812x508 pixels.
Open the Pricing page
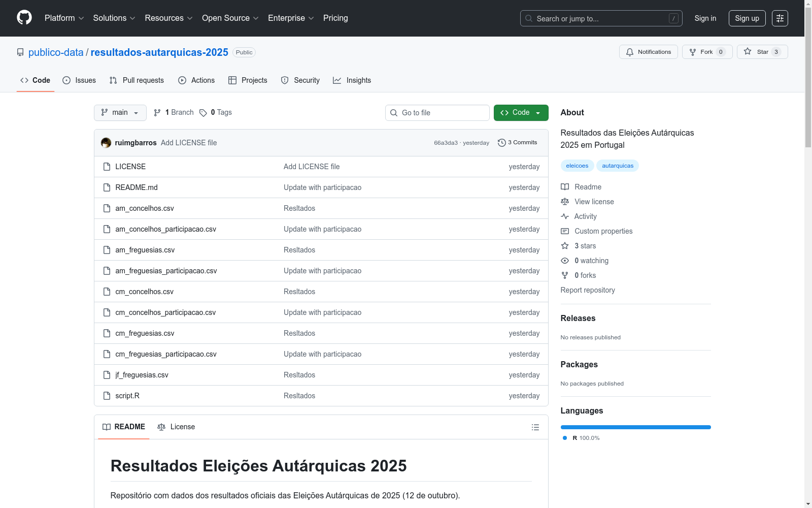point(335,18)
